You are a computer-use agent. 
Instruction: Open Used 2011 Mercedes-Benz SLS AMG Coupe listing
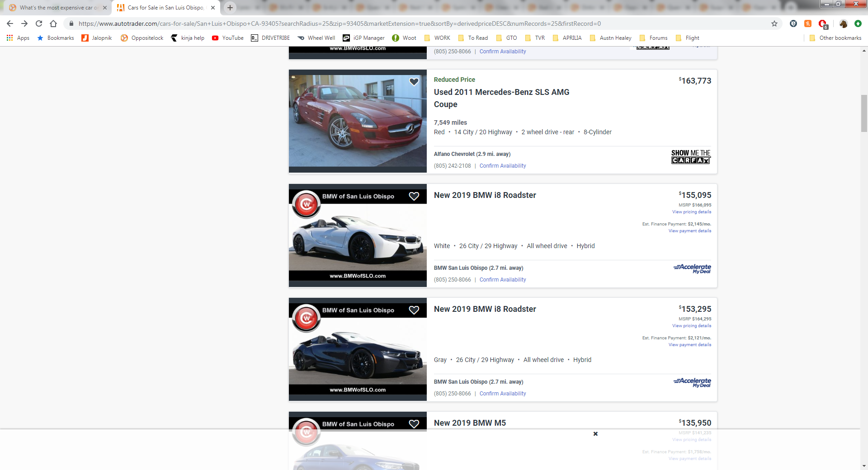coord(501,98)
